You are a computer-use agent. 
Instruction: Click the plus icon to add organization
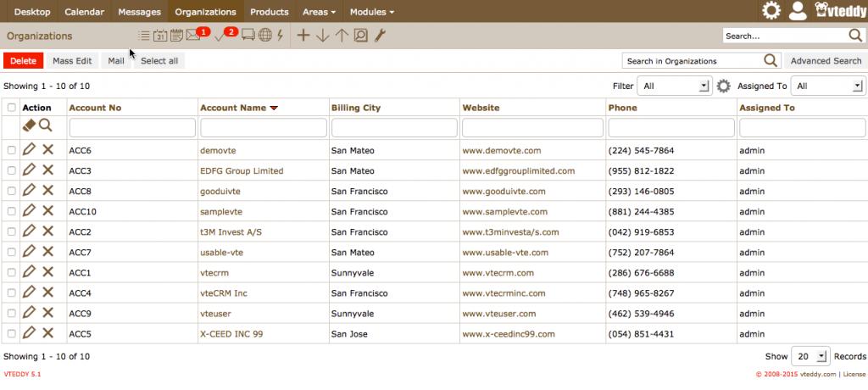303,36
